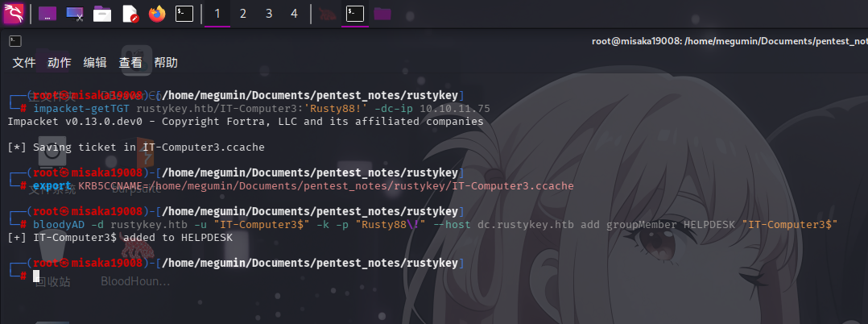Switch to the red BloodHound taskbar window
This screenshot has width=868, height=324.
(x=329, y=13)
